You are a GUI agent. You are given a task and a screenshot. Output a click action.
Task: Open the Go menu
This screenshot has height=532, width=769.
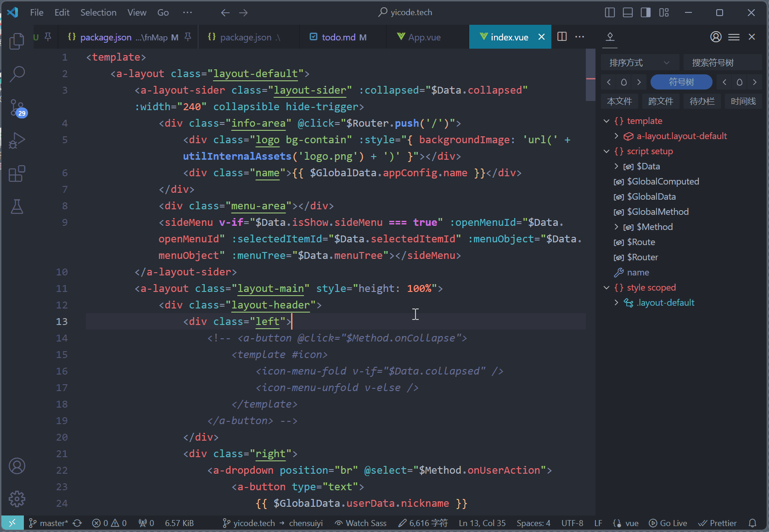(x=163, y=13)
